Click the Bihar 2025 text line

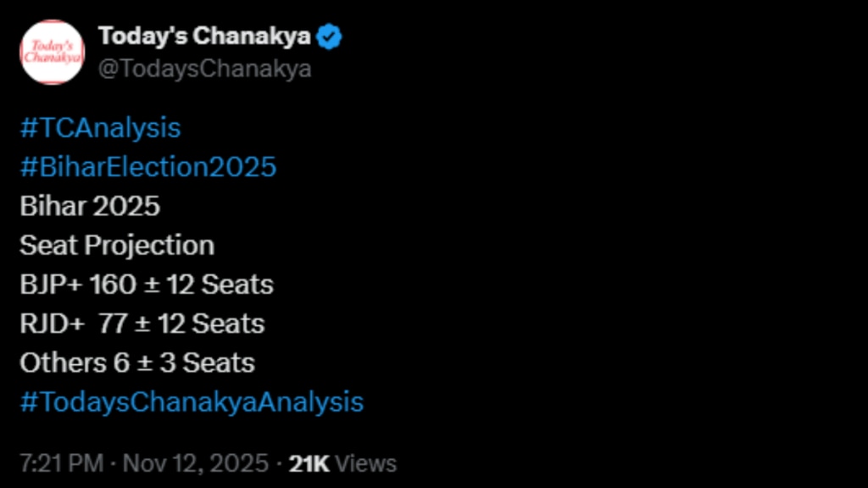coord(90,206)
